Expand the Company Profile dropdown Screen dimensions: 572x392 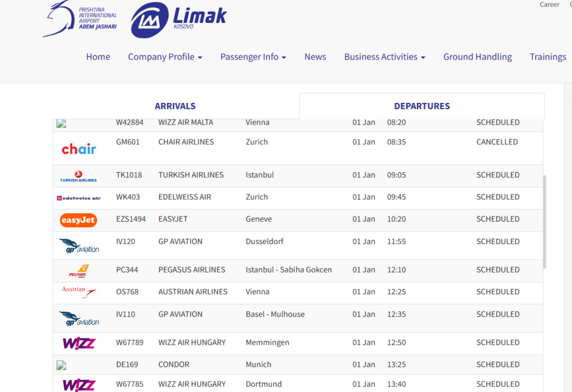[165, 57]
